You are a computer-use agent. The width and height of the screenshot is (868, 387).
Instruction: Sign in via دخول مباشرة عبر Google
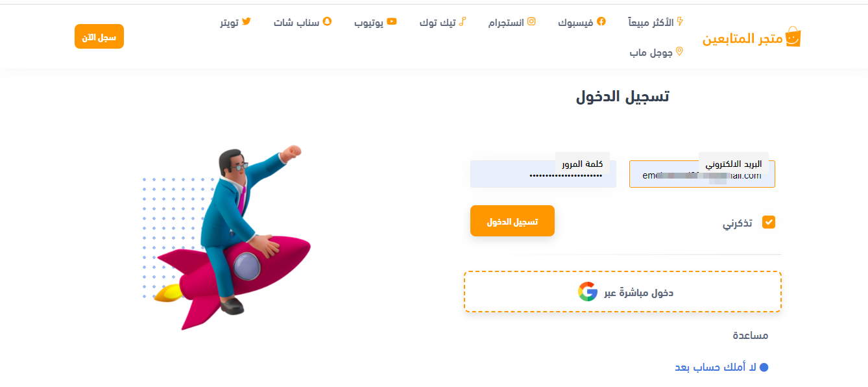pos(623,292)
